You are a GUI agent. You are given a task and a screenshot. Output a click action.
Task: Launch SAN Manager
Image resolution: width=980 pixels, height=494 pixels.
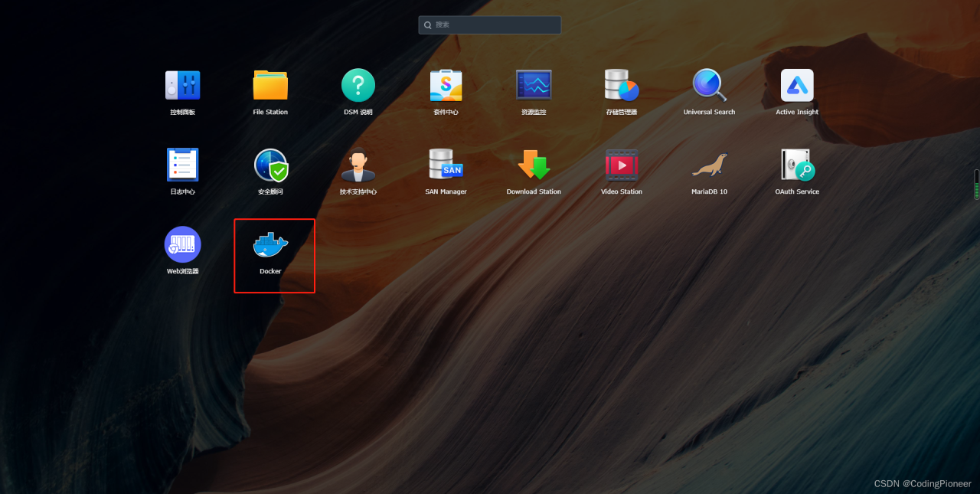coord(446,165)
